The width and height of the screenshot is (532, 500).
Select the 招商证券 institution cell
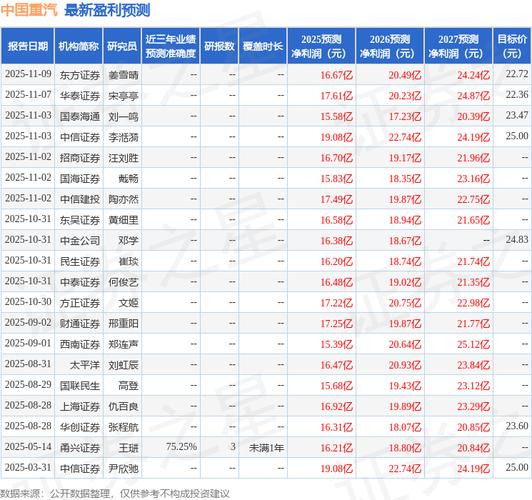coord(80,158)
